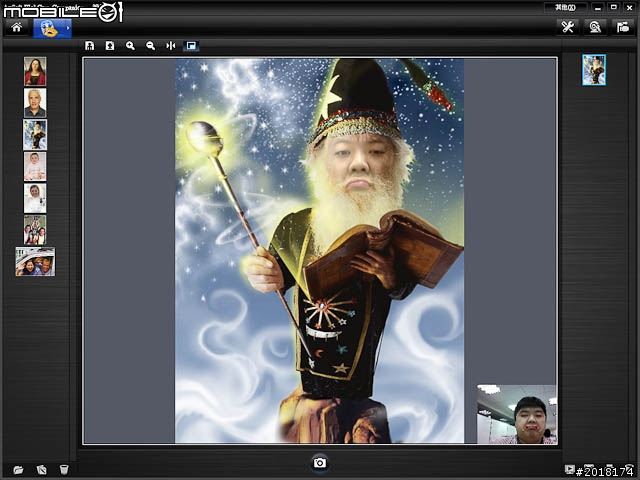
Task: Click the edit page icon beside the folder
Action: coord(42,469)
